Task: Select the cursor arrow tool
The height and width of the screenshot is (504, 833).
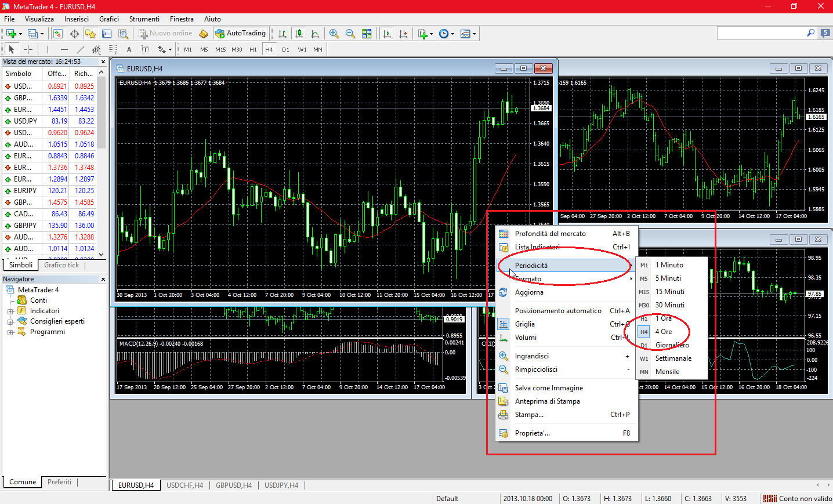Action: (11, 49)
